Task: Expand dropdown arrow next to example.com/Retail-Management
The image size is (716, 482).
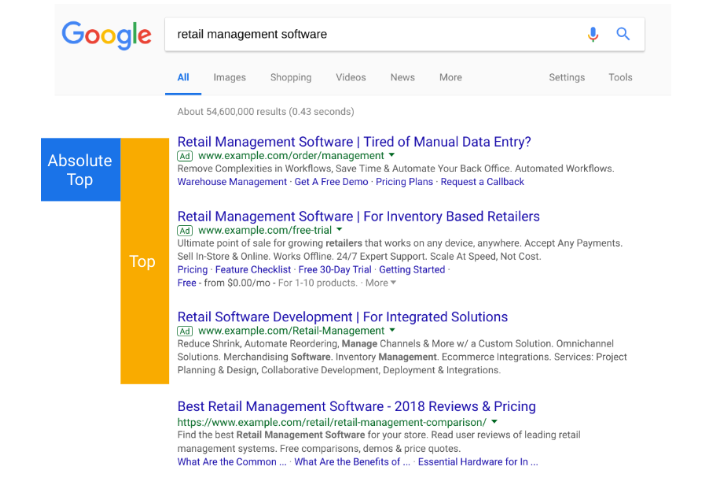Action: [392, 330]
